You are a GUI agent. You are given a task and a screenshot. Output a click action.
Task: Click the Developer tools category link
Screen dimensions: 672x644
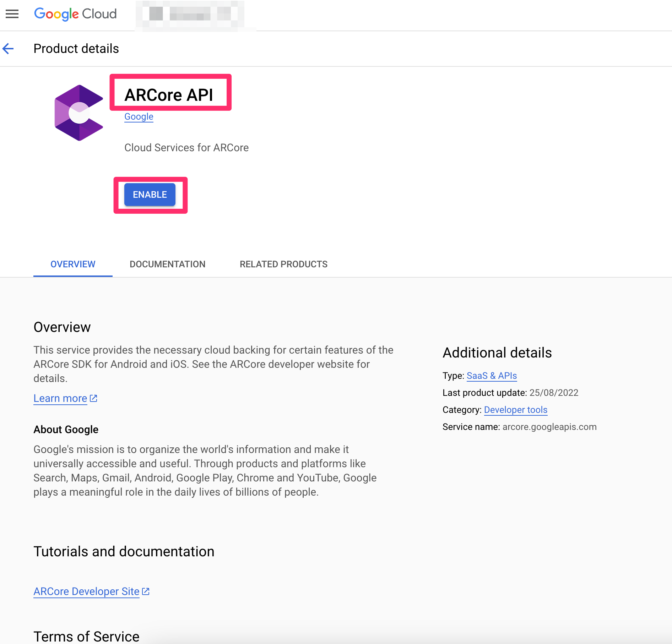(x=515, y=410)
